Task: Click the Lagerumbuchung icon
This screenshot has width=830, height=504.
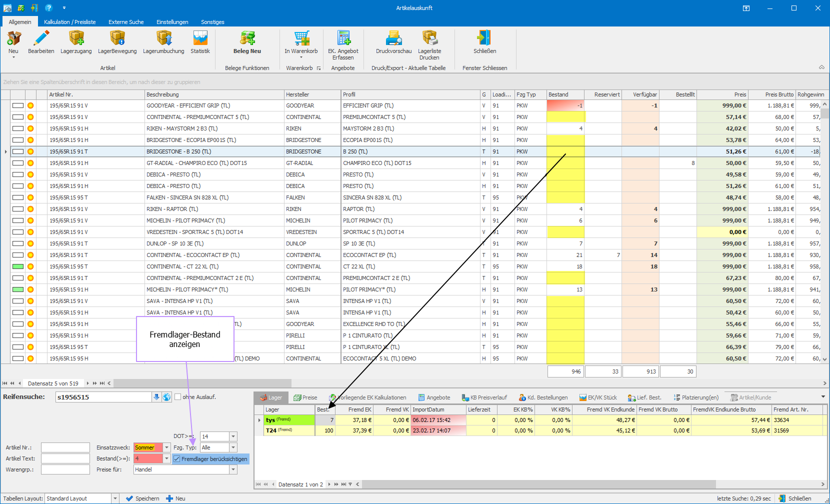Action: coord(163,38)
